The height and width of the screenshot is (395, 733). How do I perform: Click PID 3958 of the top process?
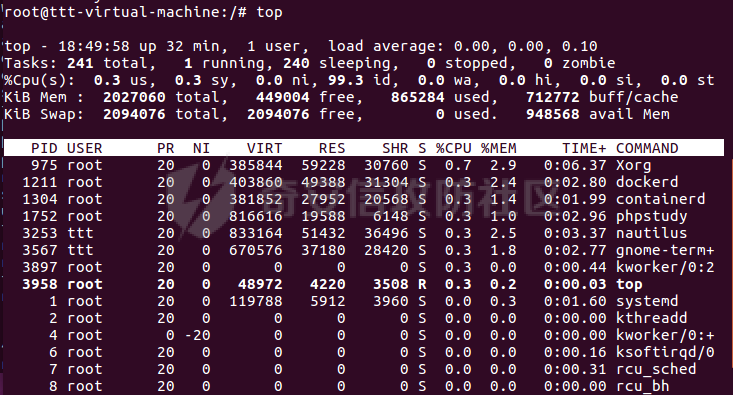pos(40,284)
